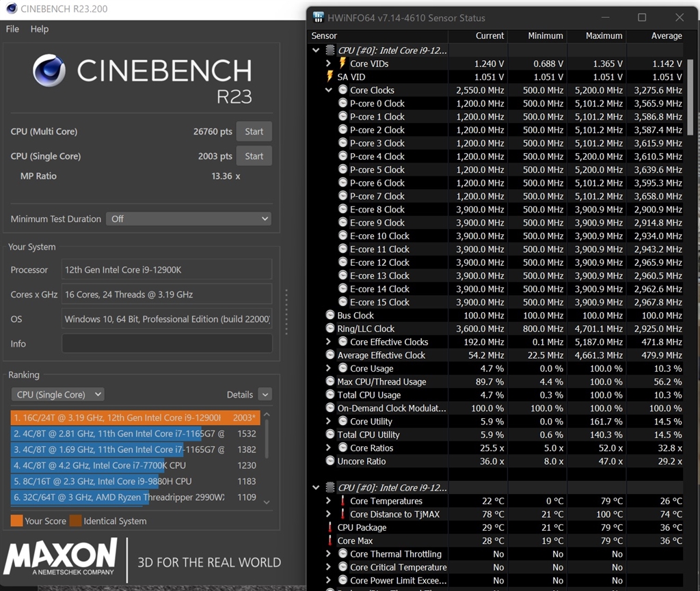Click the Processor field showing i9-12900K
The image size is (700, 591).
coord(167,269)
